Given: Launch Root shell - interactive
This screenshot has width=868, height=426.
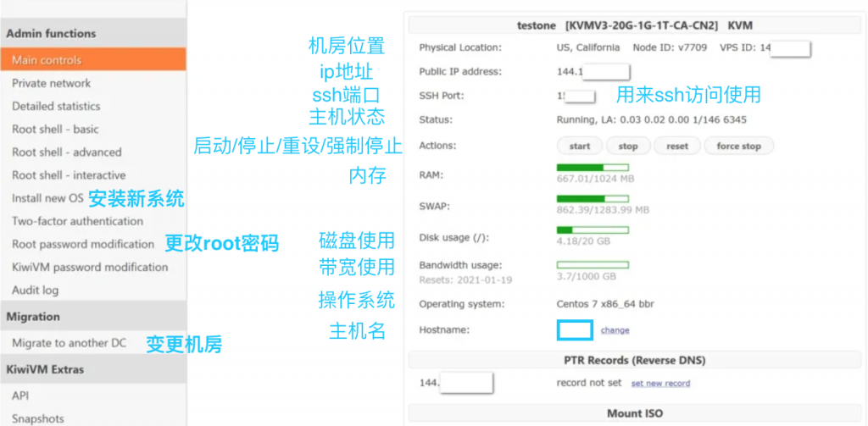Looking at the screenshot, I should click(x=69, y=175).
